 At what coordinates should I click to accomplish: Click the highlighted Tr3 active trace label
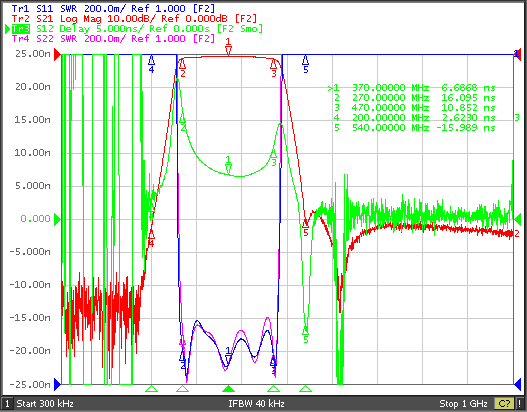tap(21, 29)
